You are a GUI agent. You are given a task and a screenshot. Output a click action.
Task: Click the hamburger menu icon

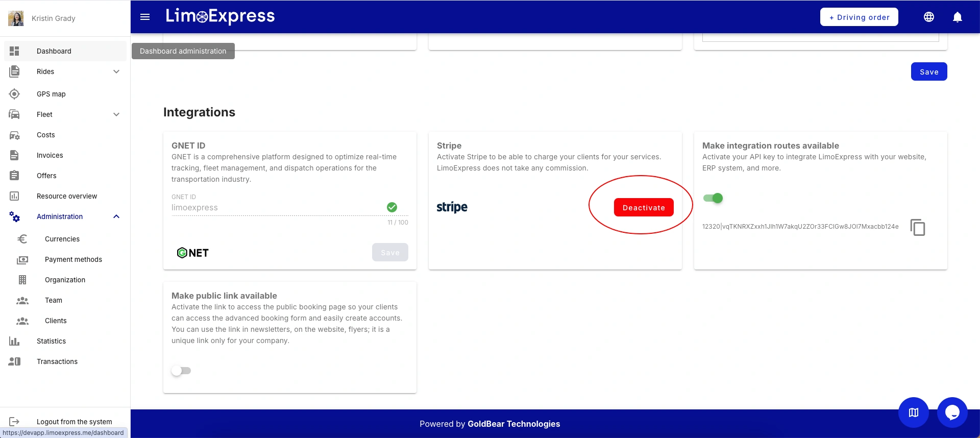click(145, 17)
